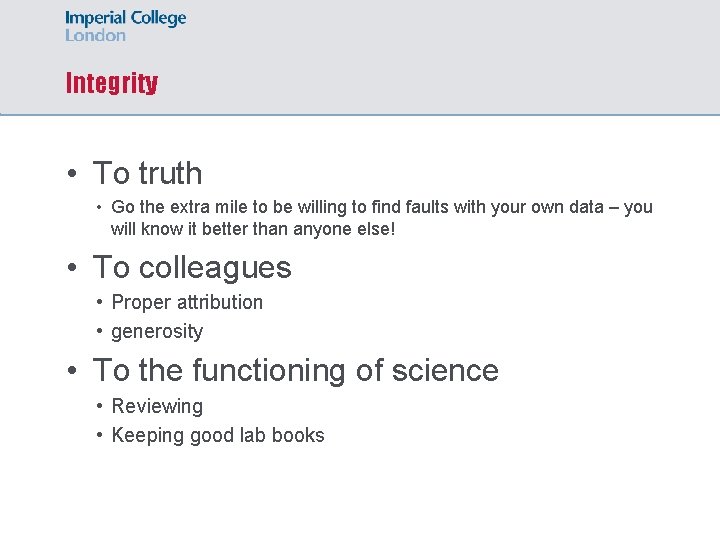This screenshot has width=720, height=540.
Task: Click the small bullet before "generosity"
Action: click(x=100, y=331)
